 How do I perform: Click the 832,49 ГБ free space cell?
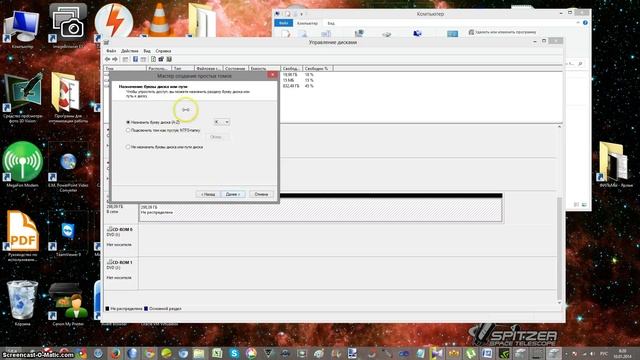pyautogui.click(x=291, y=86)
